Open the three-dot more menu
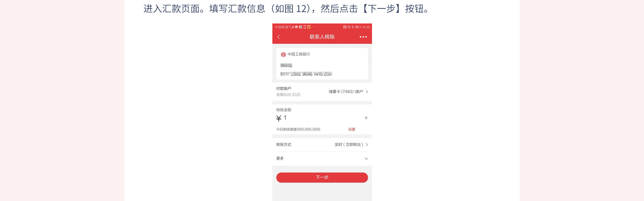 tap(363, 37)
